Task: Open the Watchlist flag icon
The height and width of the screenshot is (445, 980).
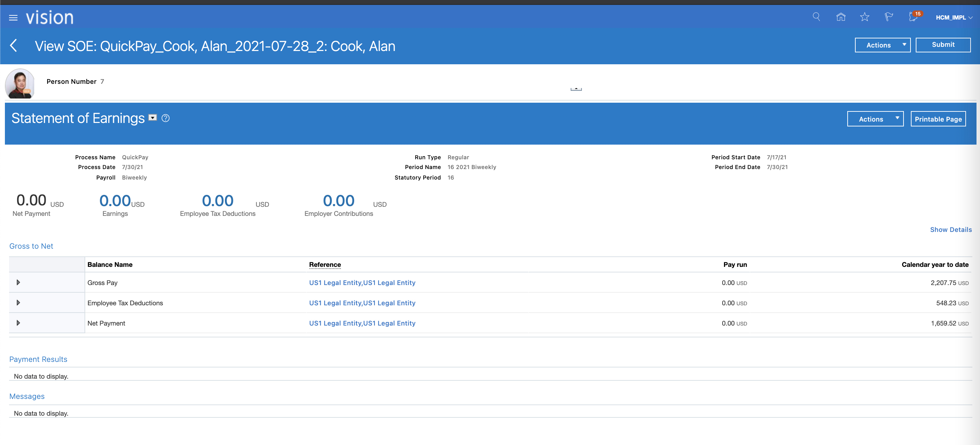Action: pyautogui.click(x=889, y=17)
